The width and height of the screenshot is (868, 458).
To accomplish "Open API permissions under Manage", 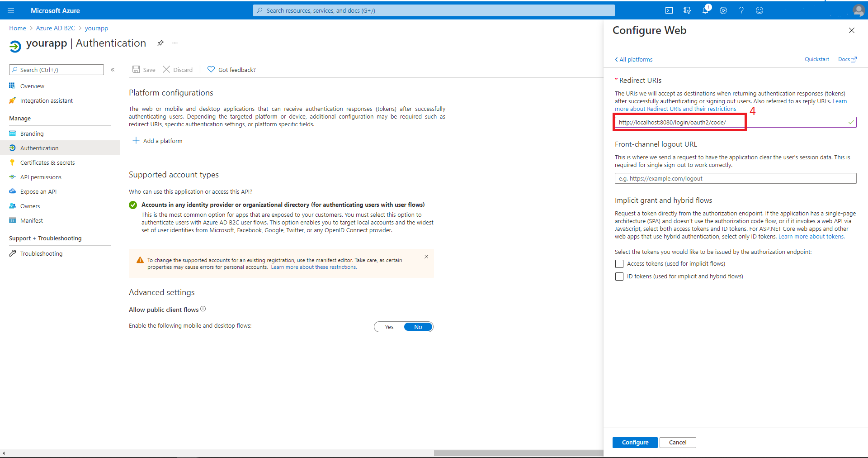I will (x=40, y=177).
